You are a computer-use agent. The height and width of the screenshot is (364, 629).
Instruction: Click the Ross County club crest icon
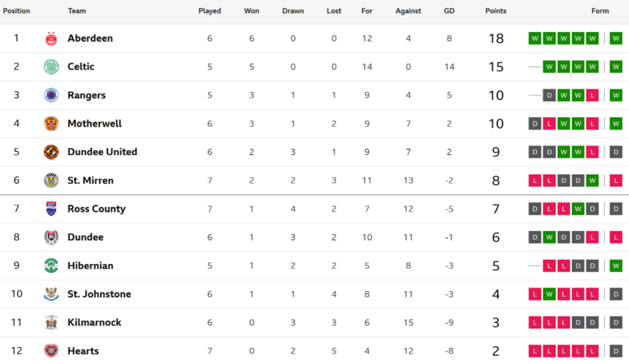point(51,209)
